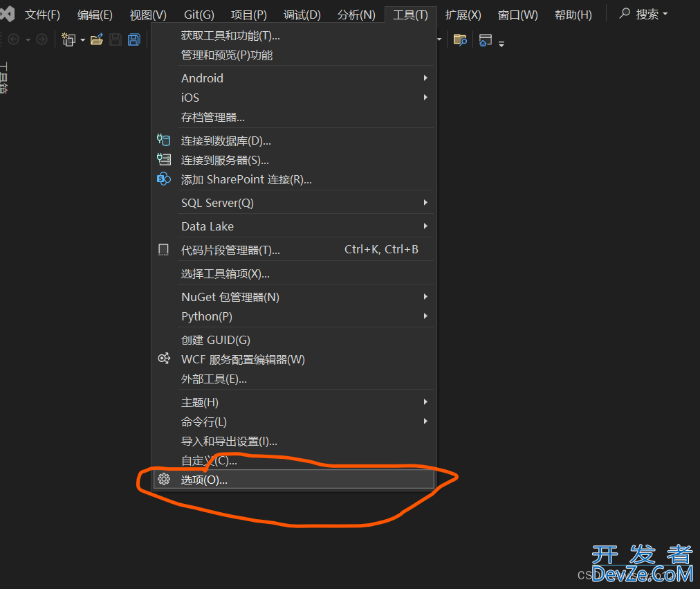Click the SharePoint connection icon

(164, 179)
